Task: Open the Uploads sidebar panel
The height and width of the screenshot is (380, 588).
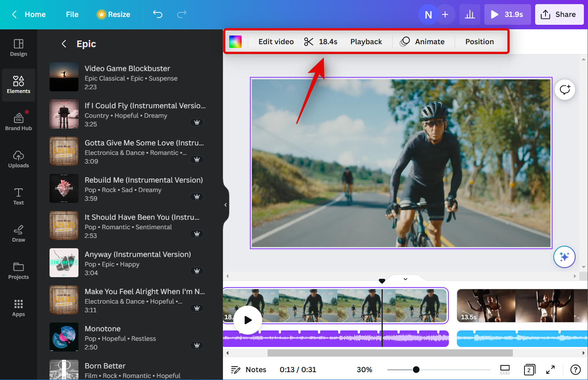Action: click(x=19, y=159)
